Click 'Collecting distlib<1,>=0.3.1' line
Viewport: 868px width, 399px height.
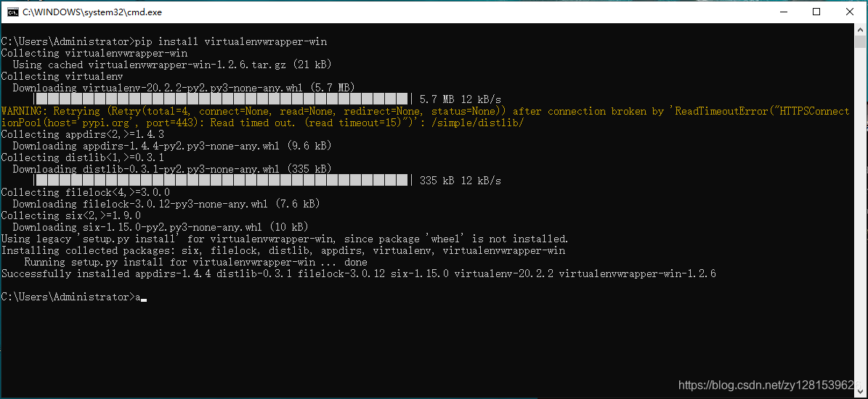[x=83, y=157]
